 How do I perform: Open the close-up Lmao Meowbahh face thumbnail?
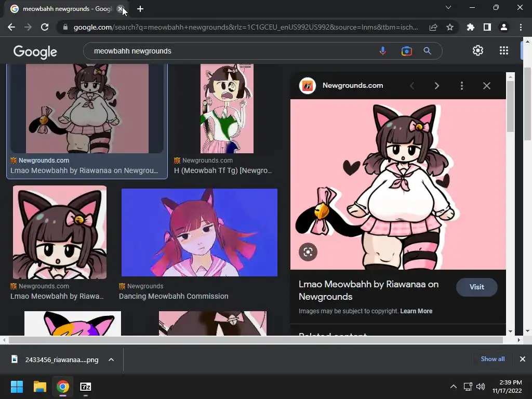pyautogui.click(x=60, y=232)
